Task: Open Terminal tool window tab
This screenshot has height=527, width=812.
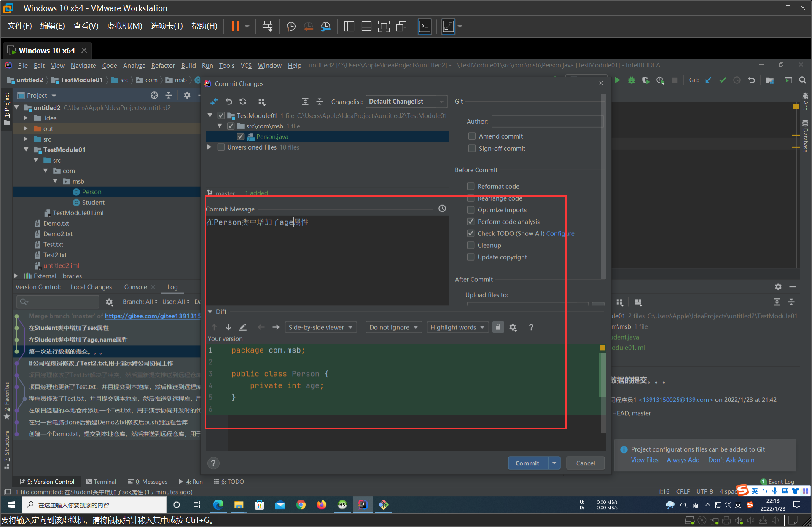Action: click(x=101, y=482)
